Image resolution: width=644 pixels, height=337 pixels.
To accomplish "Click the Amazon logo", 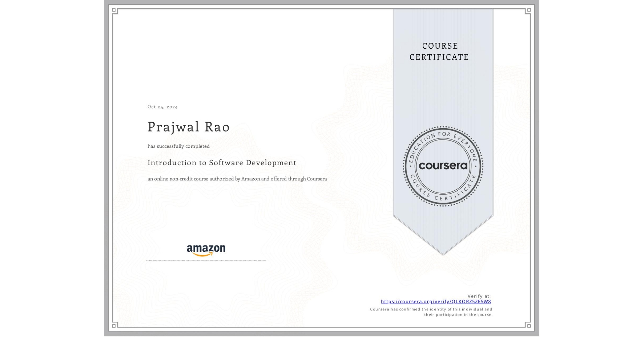I will (x=206, y=249).
